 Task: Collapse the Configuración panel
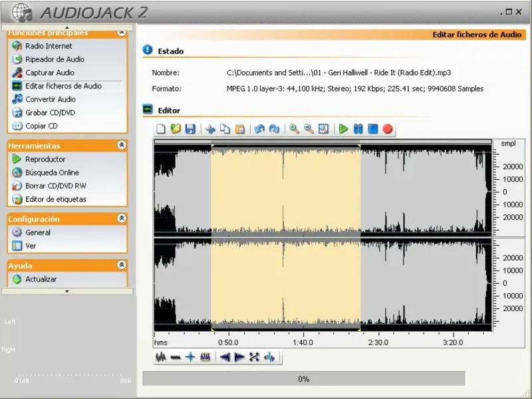[x=121, y=218]
